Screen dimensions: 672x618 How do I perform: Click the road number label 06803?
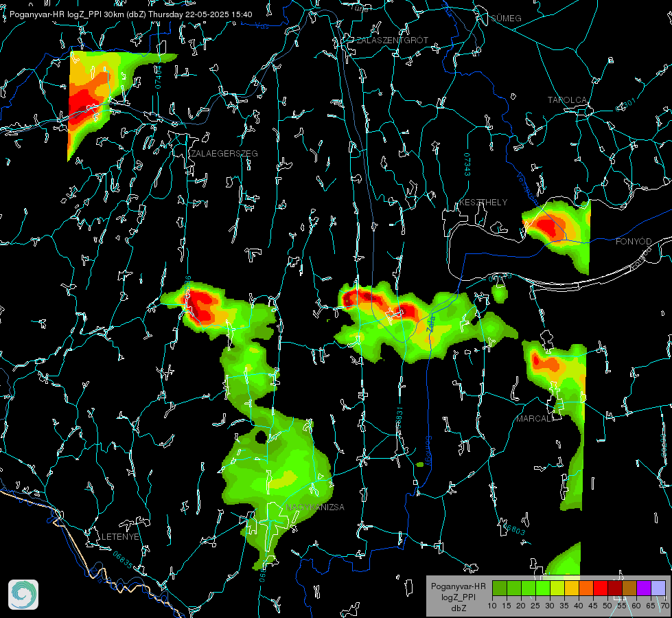click(x=513, y=529)
